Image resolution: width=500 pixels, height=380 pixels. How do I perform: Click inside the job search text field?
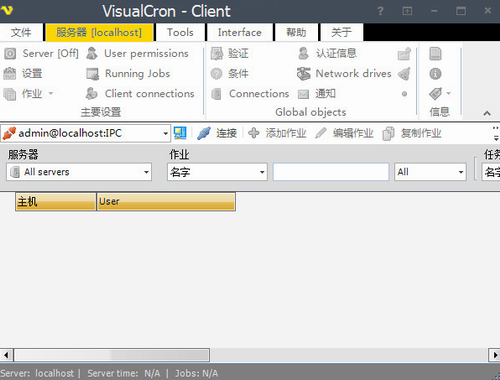coord(331,172)
